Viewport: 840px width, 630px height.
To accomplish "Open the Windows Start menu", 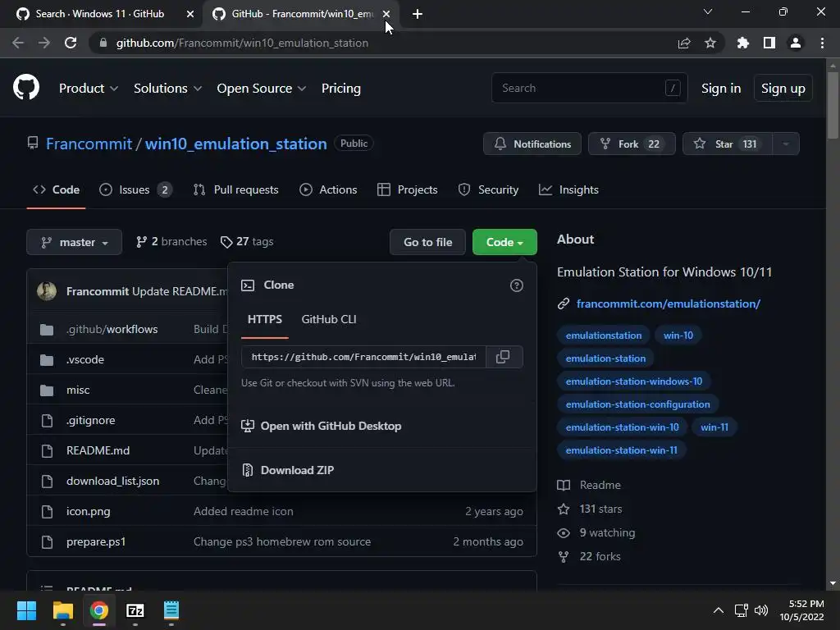I will click(26, 610).
